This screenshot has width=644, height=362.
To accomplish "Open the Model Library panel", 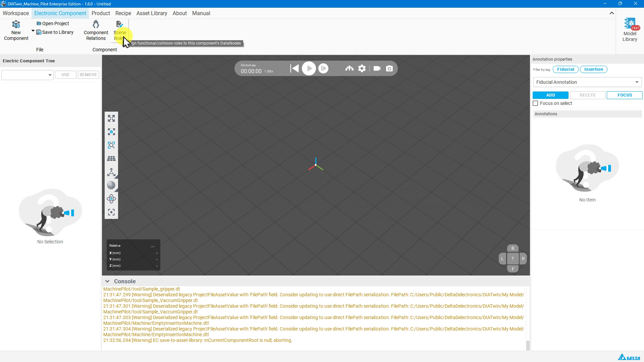I will [630, 30].
